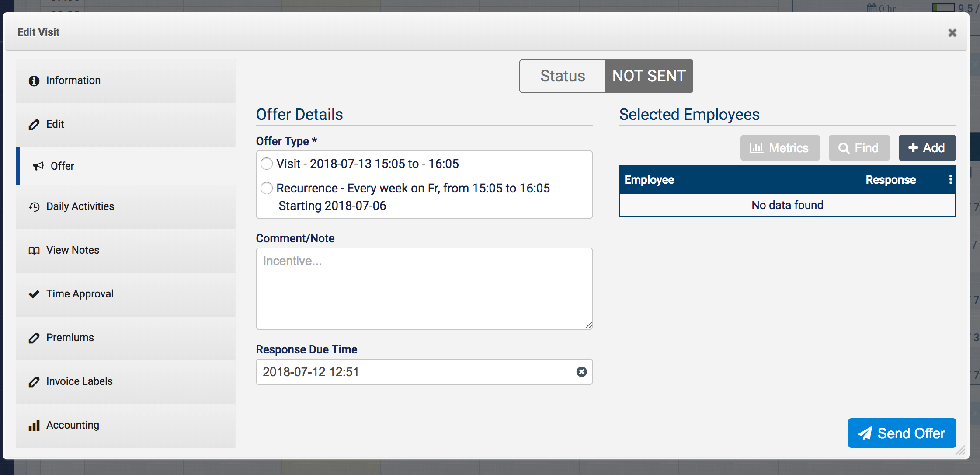Viewport: 980px width, 475px height.
Task: Click the Response Due Time field
Action: click(x=415, y=372)
